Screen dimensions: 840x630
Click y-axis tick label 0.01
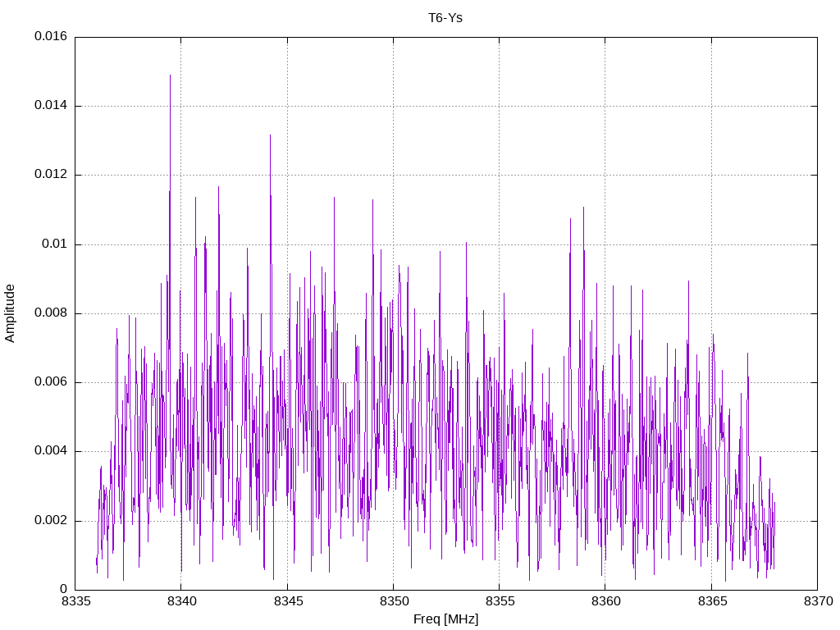55,244
